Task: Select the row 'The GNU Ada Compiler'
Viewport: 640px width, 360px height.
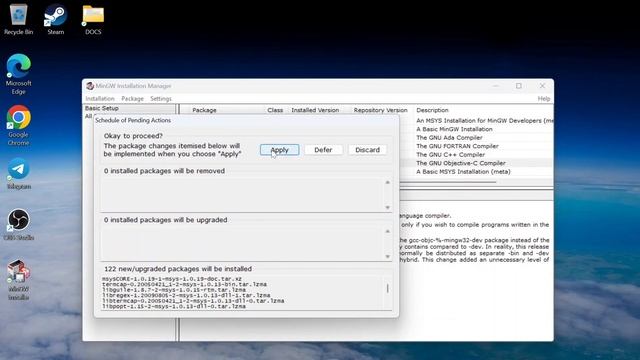Action: click(x=449, y=138)
